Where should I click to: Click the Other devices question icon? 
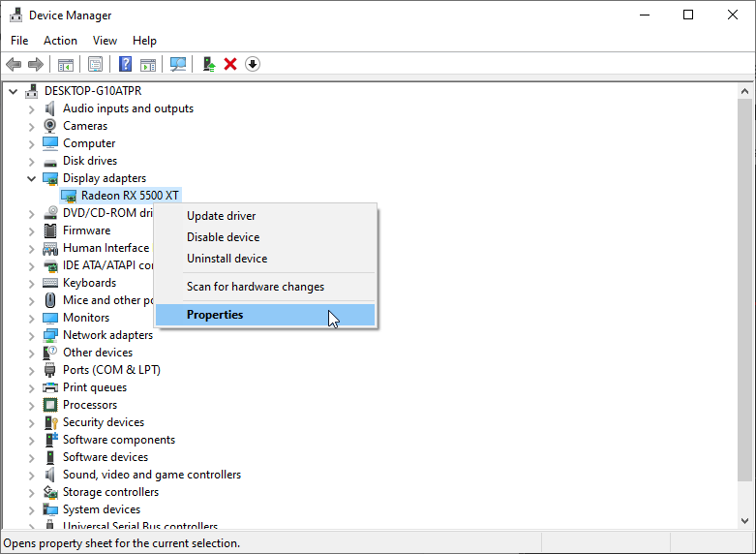tap(50, 353)
